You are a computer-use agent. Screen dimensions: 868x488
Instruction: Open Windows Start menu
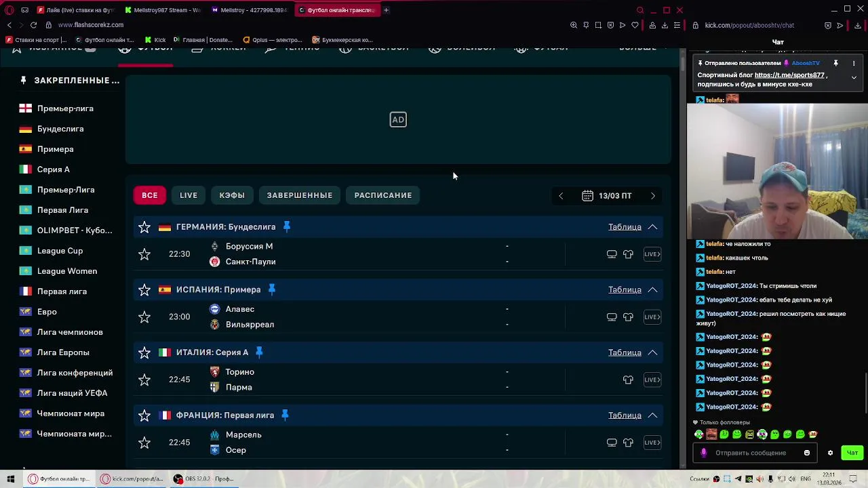[x=11, y=479]
